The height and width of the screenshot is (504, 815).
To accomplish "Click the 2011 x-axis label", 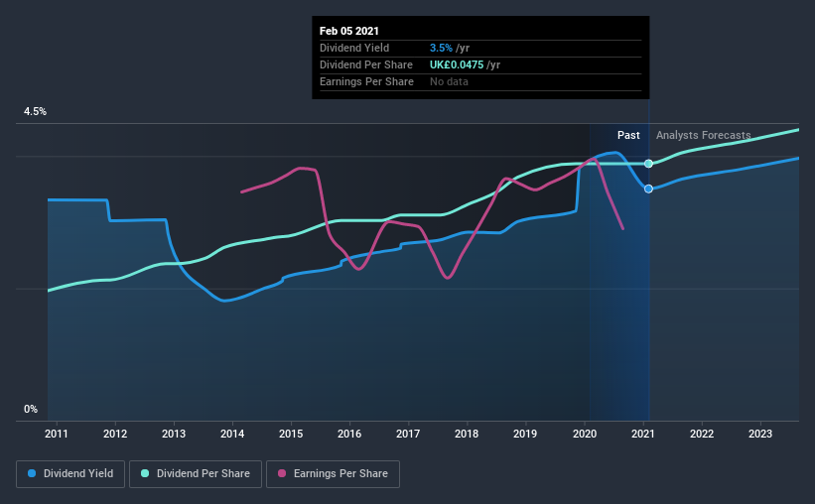I will click(x=57, y=434).
